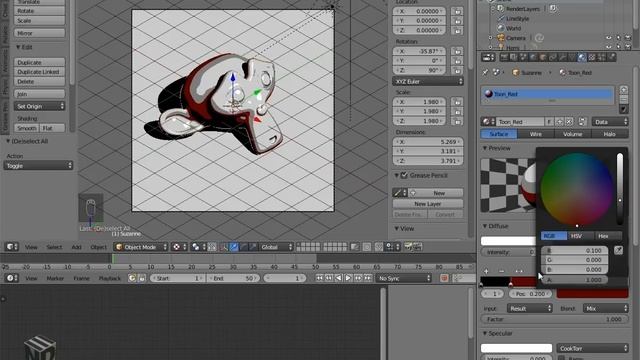
Task: Open the Render properties tab icon
Action: click(x=504, y=57)
